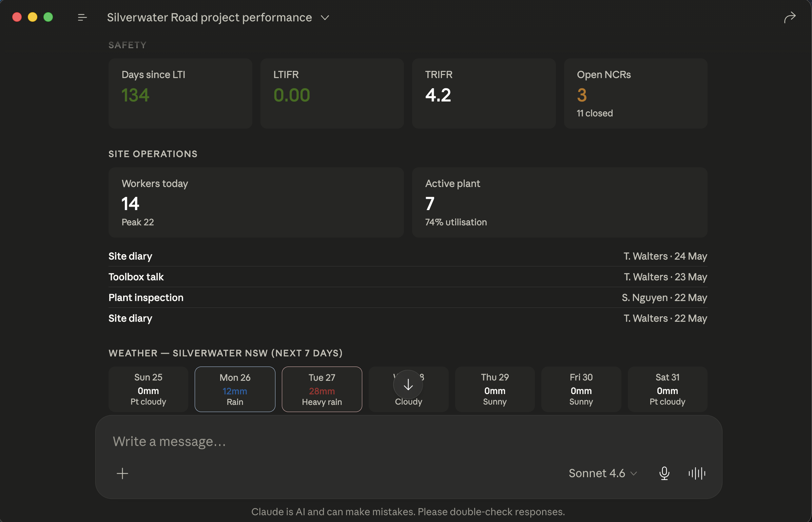Click the Peak 22 text

(x=138, y=222)
